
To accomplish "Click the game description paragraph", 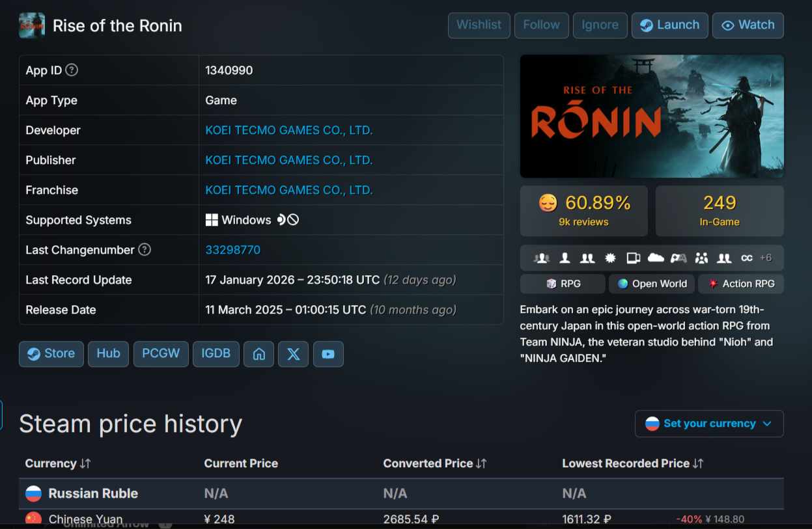I will pos(646,334).
